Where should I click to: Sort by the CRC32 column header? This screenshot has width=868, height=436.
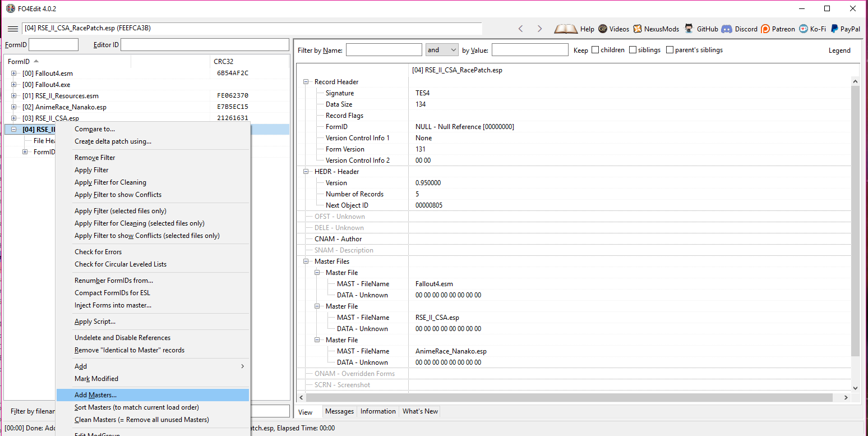pos(250,61)
